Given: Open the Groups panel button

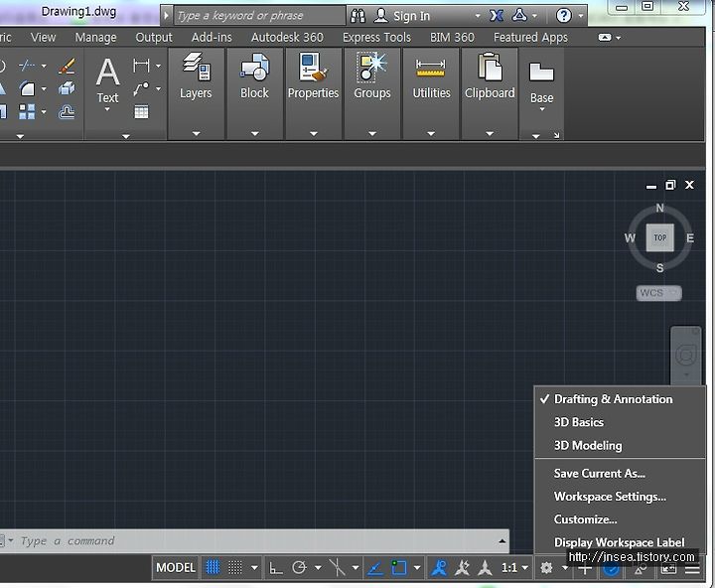Looking at the screenshot, I should (372, 93).
